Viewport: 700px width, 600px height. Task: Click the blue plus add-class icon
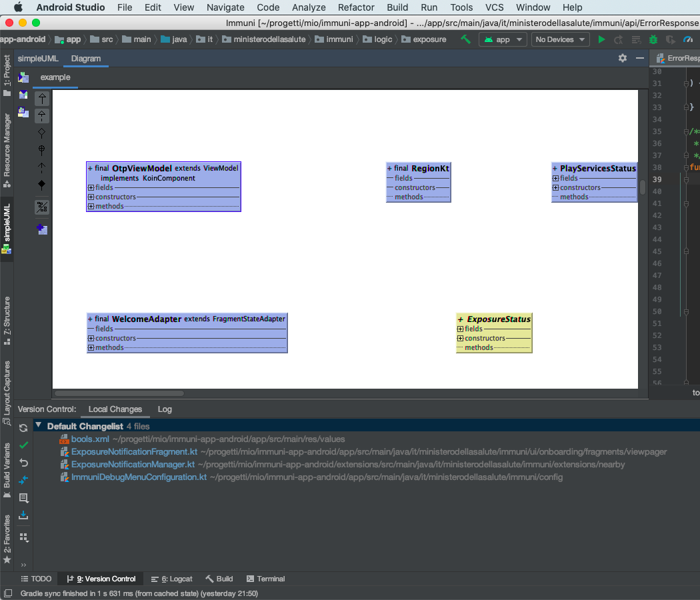click(x=42, y=229)
